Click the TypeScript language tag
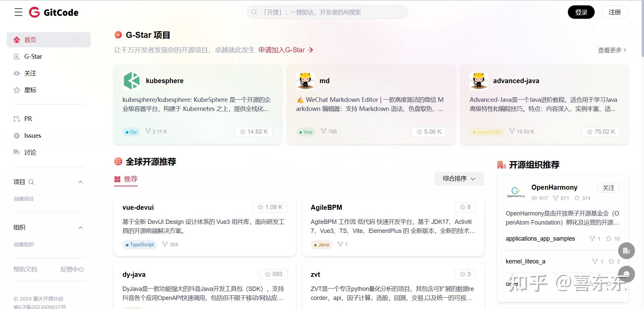The width and height of the screenshot is (644, 309). click(x=140, y=245)
